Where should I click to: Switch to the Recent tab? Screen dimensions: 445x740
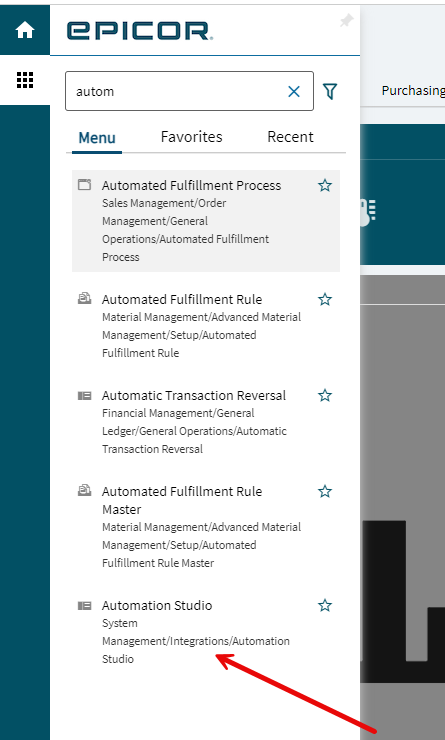[290, 137]
